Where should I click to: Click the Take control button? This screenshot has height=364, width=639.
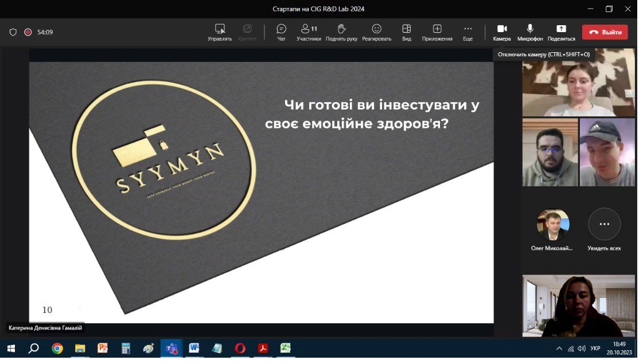coord(220,32)
